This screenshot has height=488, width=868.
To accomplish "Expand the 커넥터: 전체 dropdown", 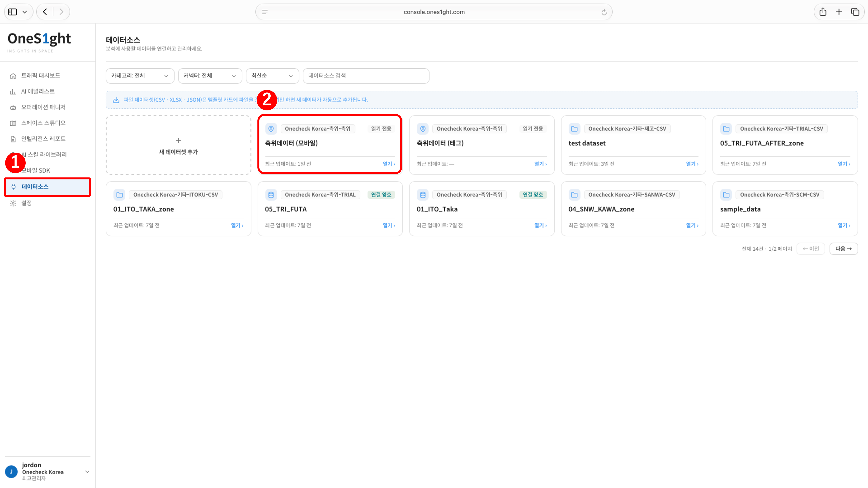I will click(210, 76).
